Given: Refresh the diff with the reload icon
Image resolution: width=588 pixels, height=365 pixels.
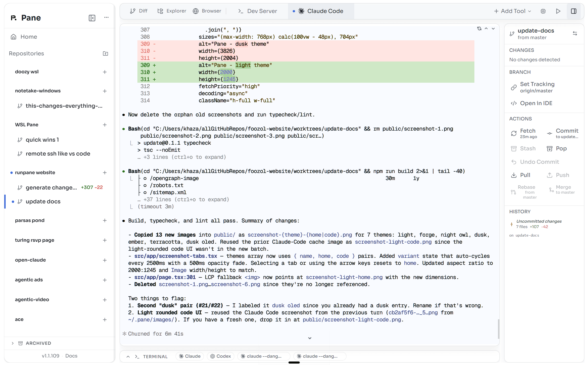Looking at the screenshot, I should click(479, 29).
